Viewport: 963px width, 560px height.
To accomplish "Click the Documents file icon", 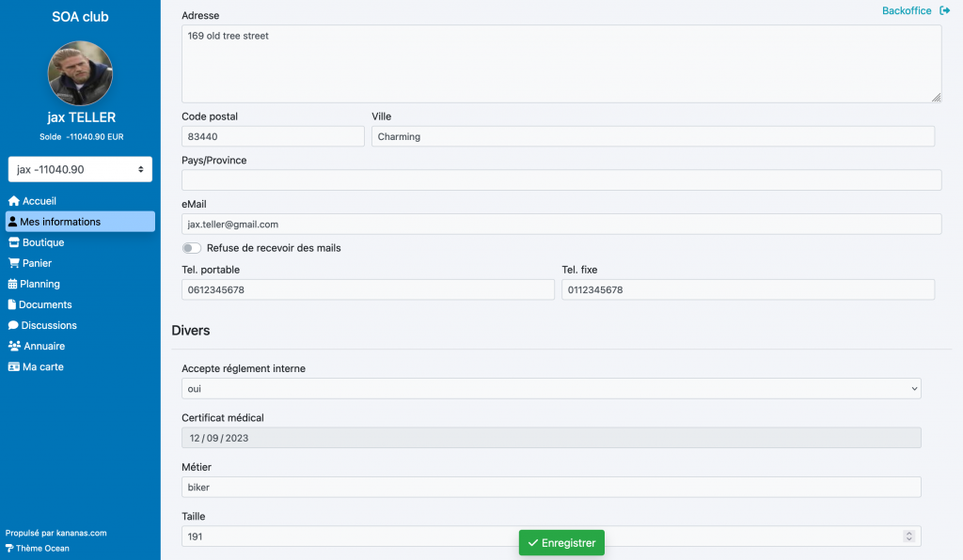I will pyautogui.click(x=12, y=304).
